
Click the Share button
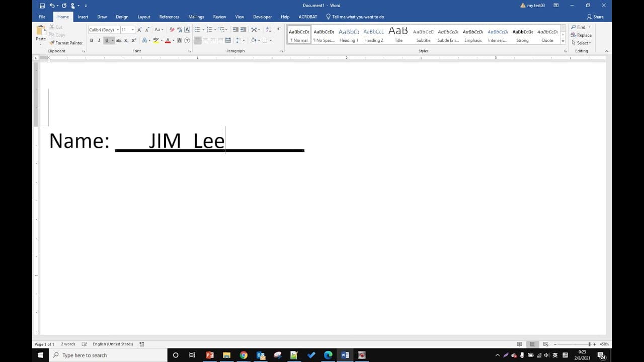pos(595,17)
